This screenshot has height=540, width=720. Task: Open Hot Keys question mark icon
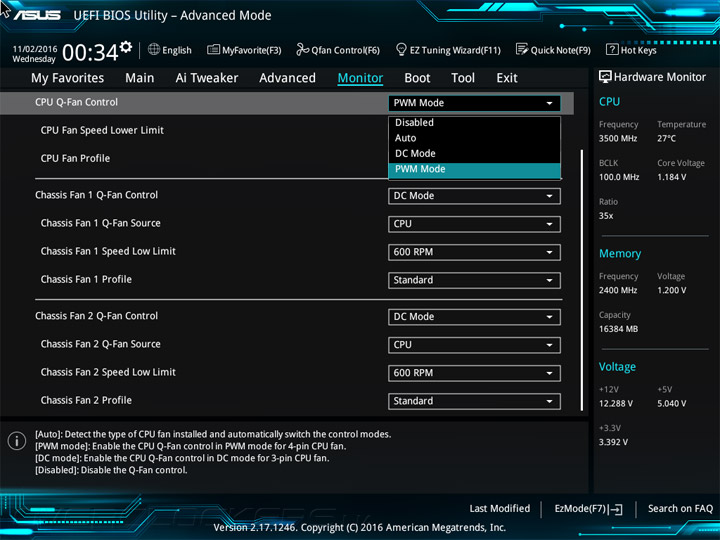click(612, 50)
